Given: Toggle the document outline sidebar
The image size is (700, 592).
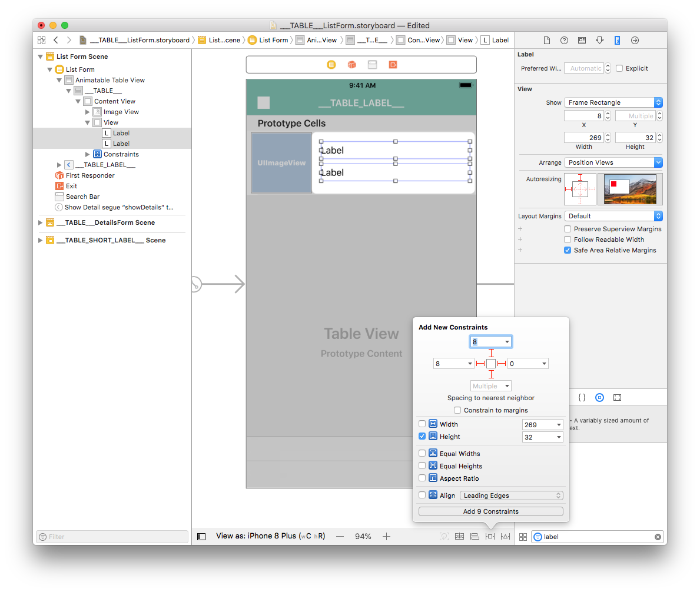Looking at the screenshot, I should [201, 536].
